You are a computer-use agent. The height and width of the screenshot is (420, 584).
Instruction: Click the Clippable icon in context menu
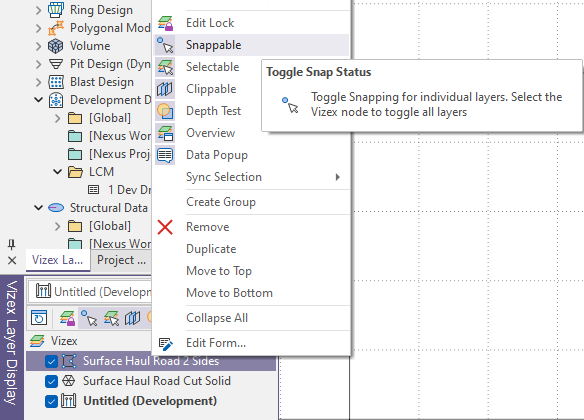click(165, 89)
